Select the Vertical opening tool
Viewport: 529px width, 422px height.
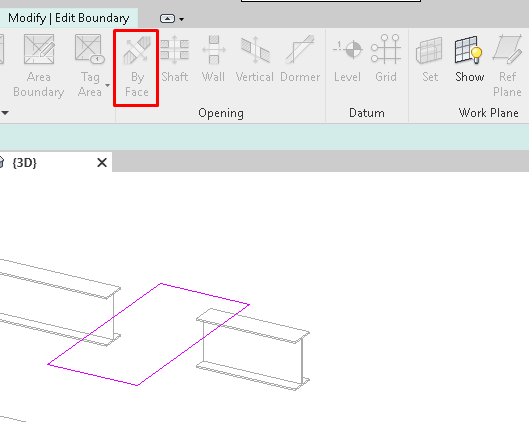point(255,59)
